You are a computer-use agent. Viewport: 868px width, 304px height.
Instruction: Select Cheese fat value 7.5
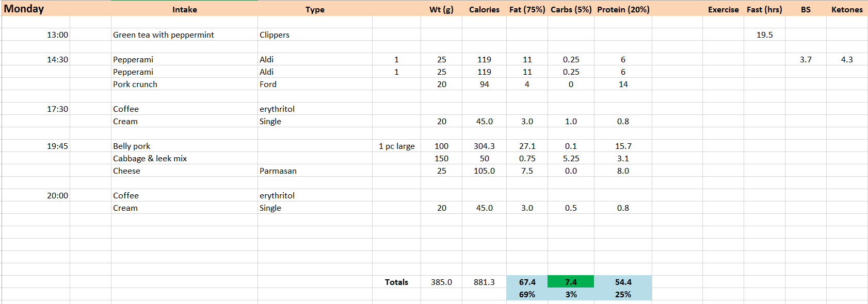point(527,171)
